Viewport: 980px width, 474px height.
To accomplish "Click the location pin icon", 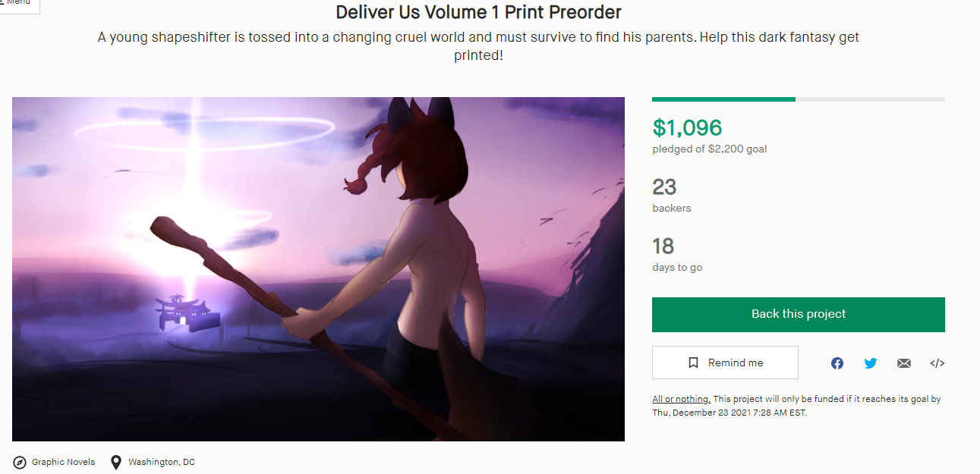I will pyautogui.click(x=116, y=462).
